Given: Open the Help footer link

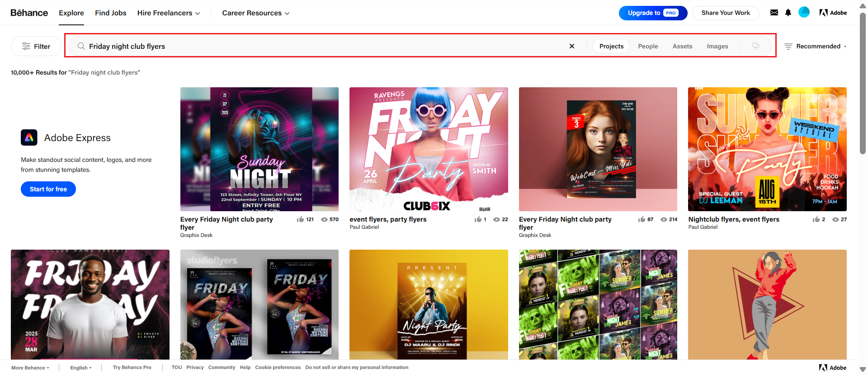Looking at the screenshot, I should click(x=245, y=368).
